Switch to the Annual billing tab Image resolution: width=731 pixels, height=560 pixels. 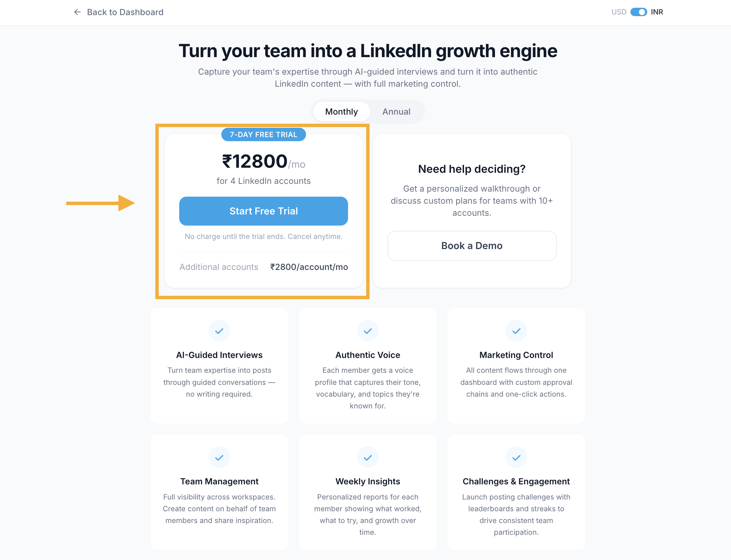(396, 112)
